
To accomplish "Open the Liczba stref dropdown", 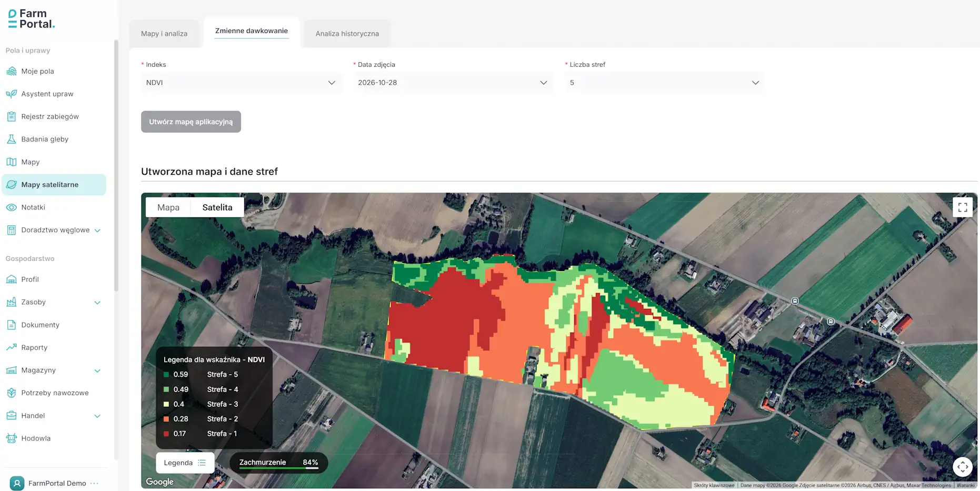I will click(665, 83).
